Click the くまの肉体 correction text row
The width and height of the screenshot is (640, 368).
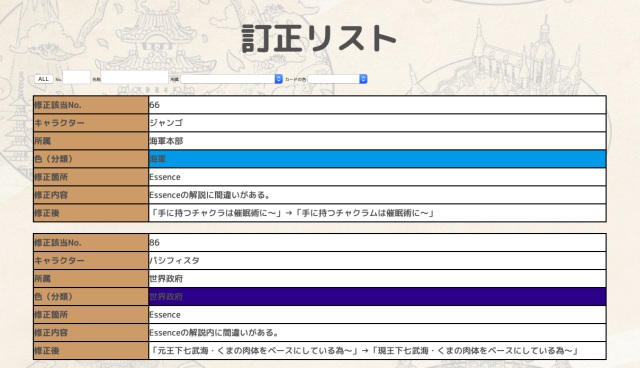377,350
